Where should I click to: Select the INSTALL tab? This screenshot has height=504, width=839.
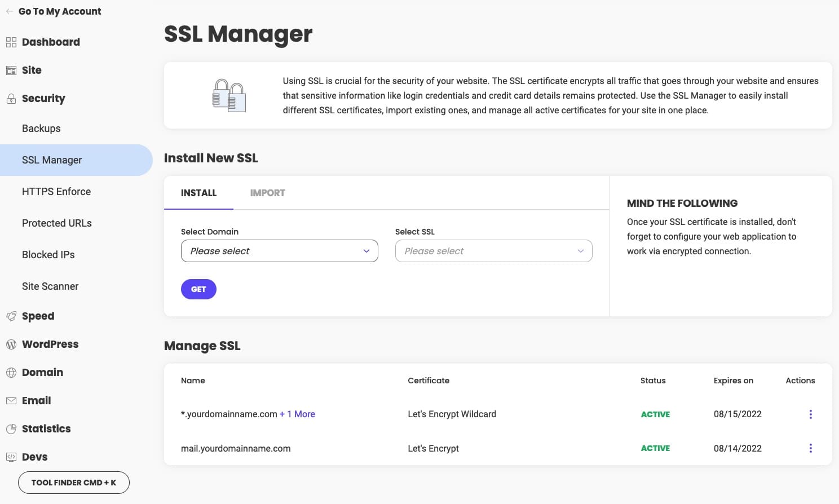198,193
